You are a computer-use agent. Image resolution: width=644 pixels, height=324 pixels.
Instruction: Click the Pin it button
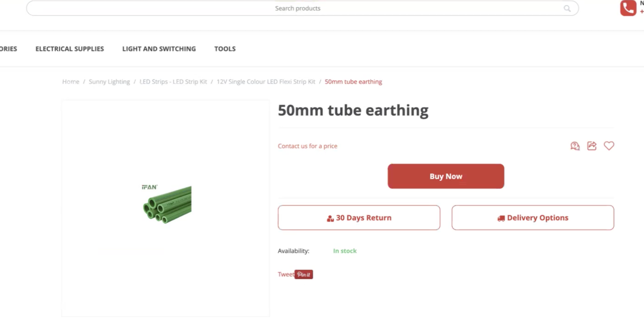click(303, 274)
